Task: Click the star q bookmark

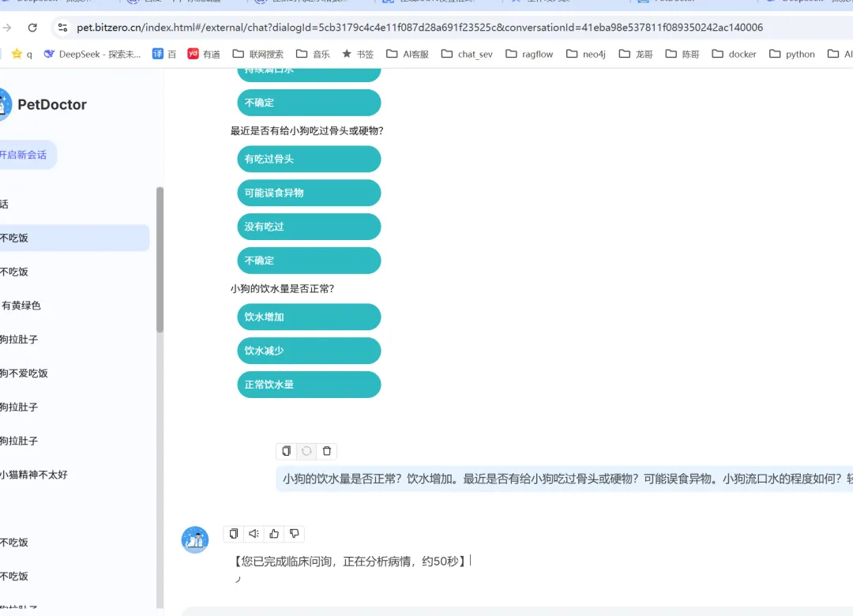Action: coord(22,54)
